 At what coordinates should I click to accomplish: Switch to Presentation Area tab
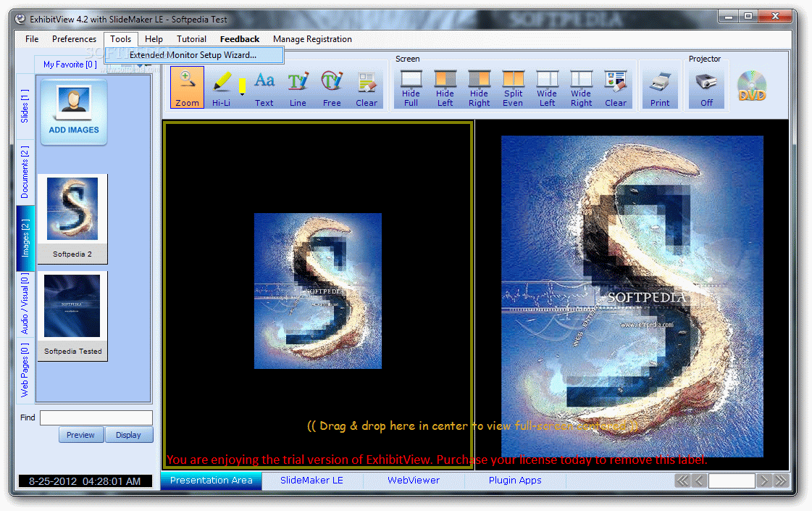(x=212, y=481)
